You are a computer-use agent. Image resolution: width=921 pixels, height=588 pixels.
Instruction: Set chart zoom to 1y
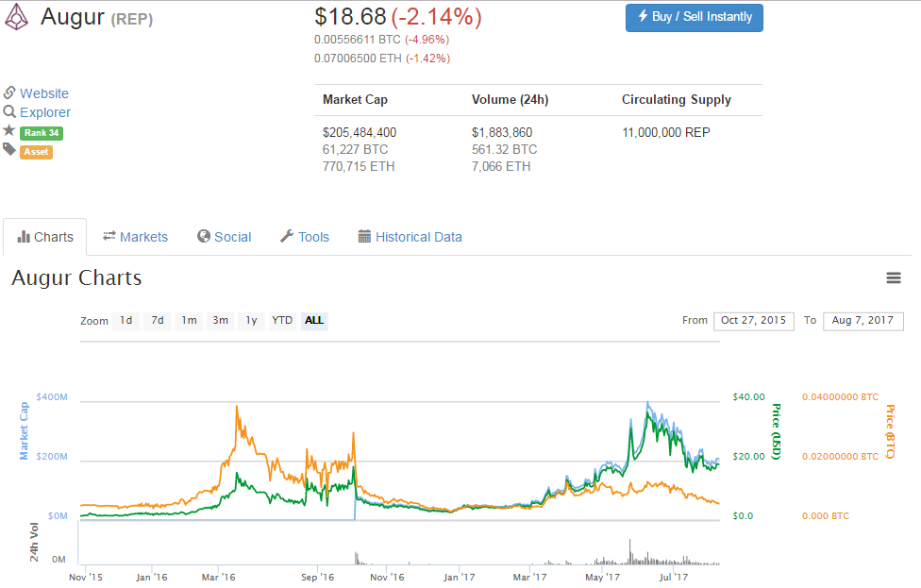pyautogui.click(x=251, y=321)
